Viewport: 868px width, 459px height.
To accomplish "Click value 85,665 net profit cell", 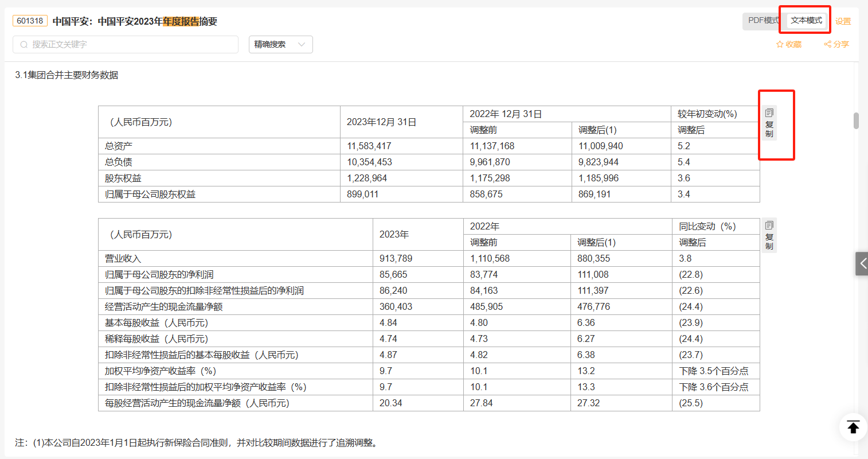I will (x=393, y=274).
